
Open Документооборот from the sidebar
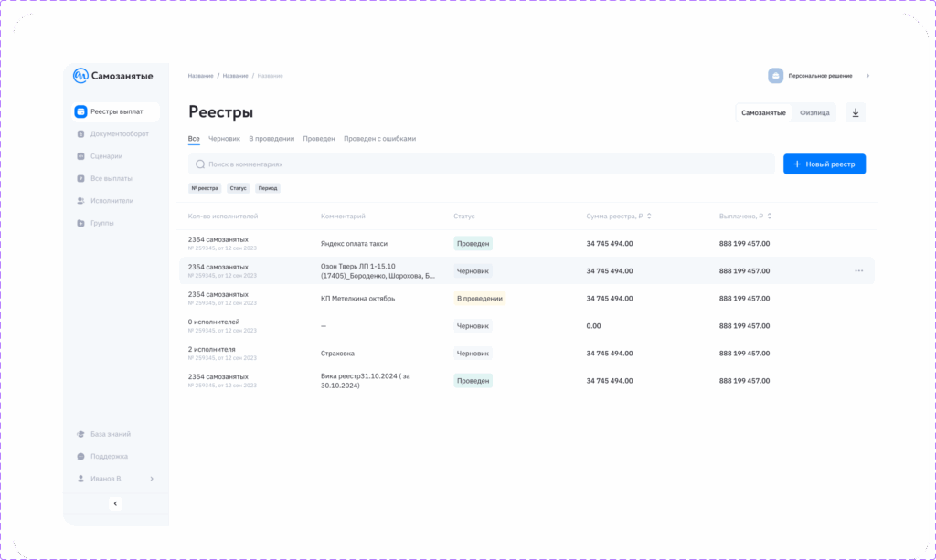coord(119,134)
